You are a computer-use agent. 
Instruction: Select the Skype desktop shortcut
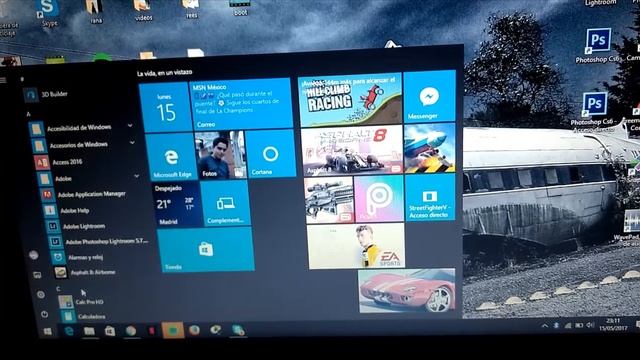tap(48, 13)
